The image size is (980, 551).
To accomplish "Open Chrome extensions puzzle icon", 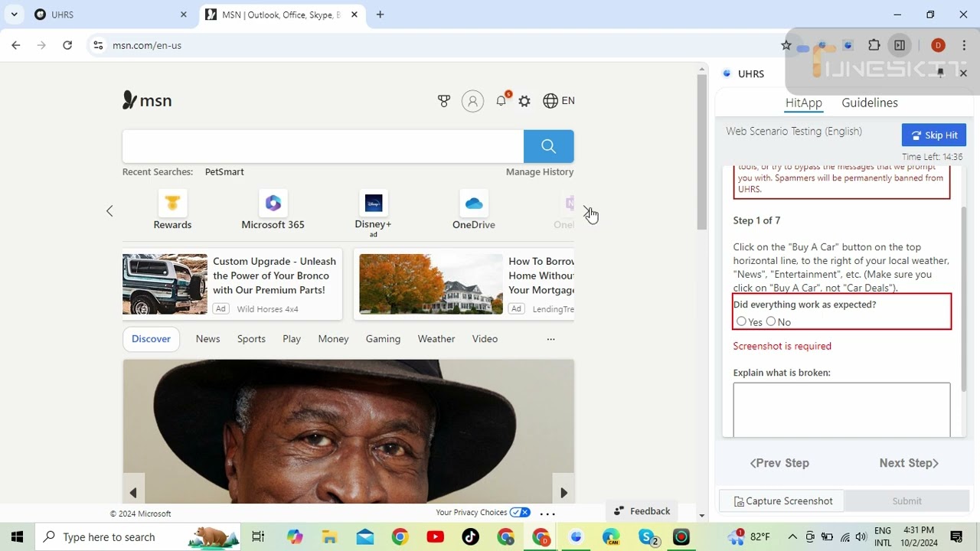I will pyautogui.click(x=874, y=45).
